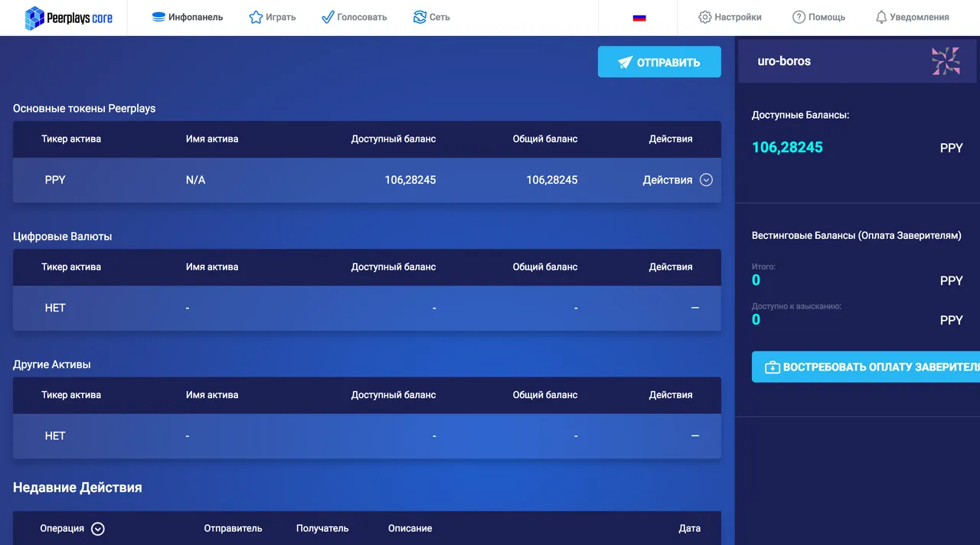The height and width of the screenshot is (545, 980).
Task: Show Уведомления notifications
Action: (x=912, y=17)
